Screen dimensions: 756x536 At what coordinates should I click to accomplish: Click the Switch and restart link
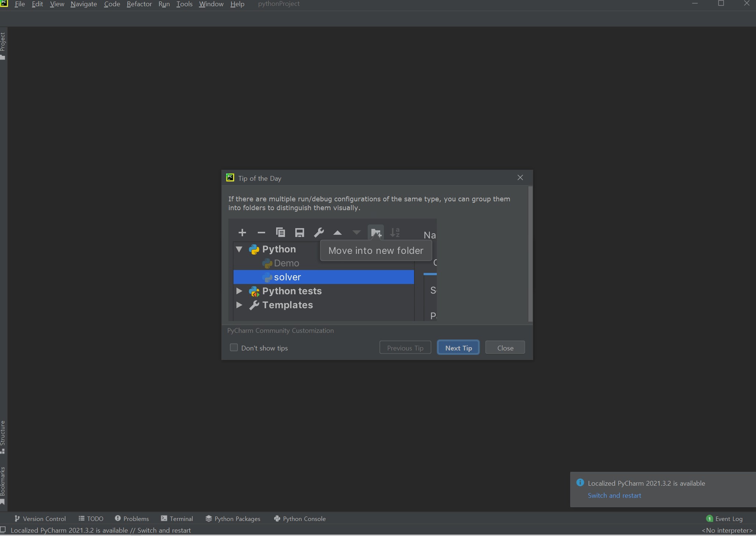[x=614, y=495]
